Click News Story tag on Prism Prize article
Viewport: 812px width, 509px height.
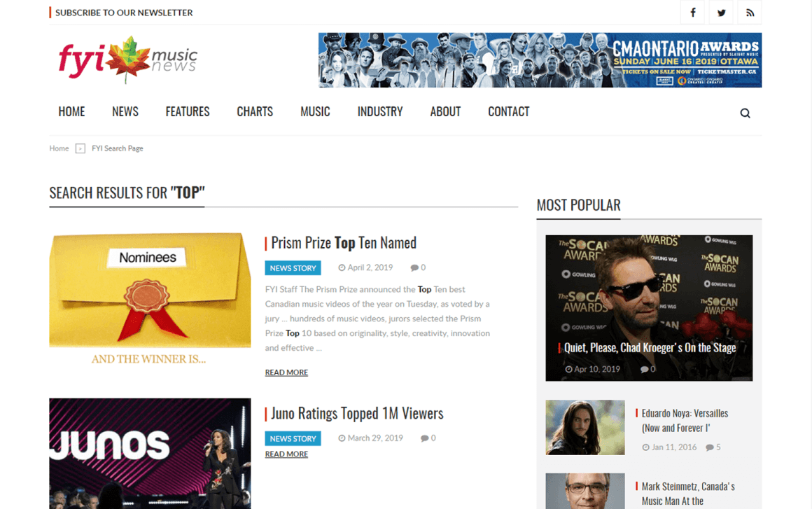[x=293, y=267]
